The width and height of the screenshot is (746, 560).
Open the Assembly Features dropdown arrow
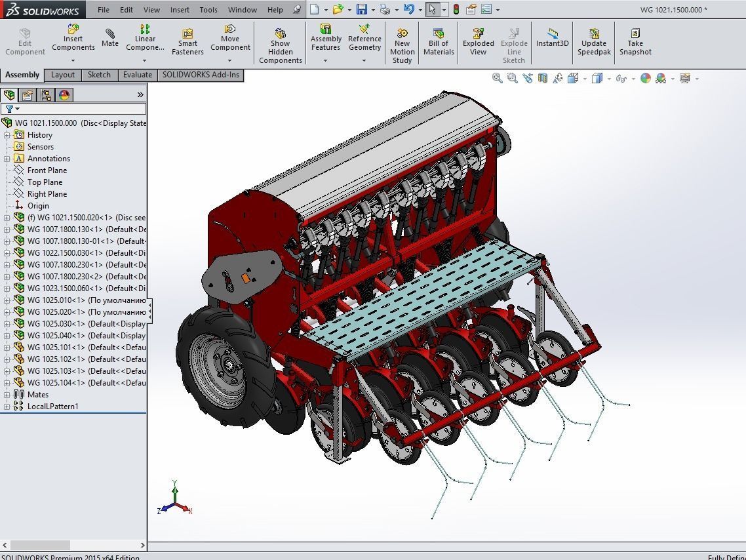325,60
